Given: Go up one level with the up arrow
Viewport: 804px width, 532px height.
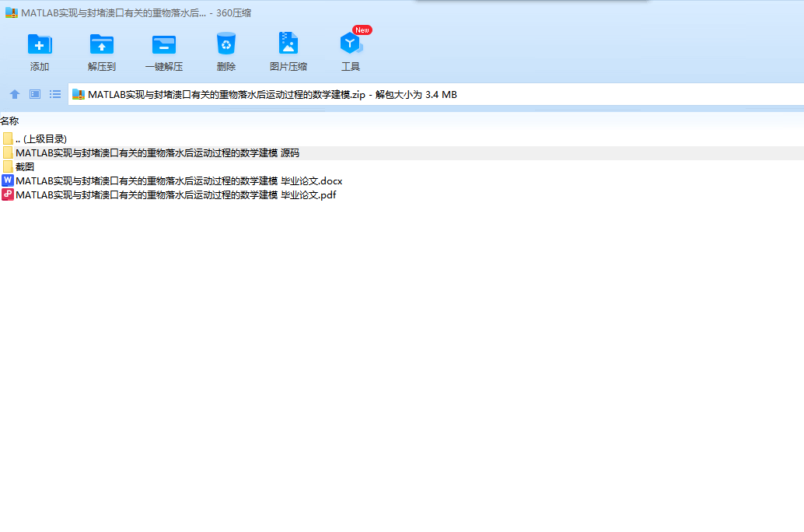Looking at the screenshot, I should pyautogui.click(x=14, y=94).
